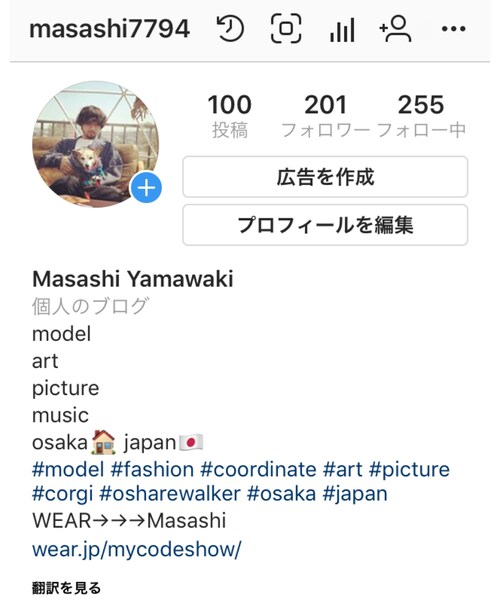500x600 pixels.
Task: View the 100 投稿 posts count
Action: (230, 116)
